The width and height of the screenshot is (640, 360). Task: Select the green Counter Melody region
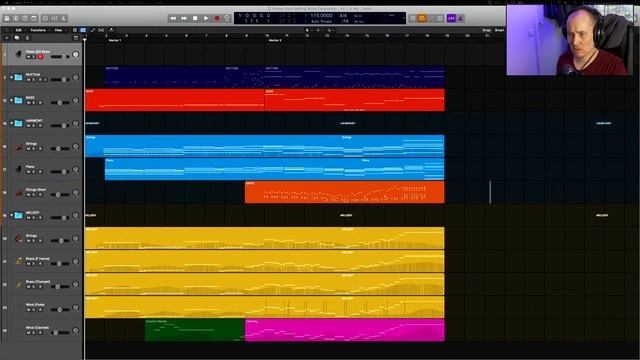click(195, 330)
